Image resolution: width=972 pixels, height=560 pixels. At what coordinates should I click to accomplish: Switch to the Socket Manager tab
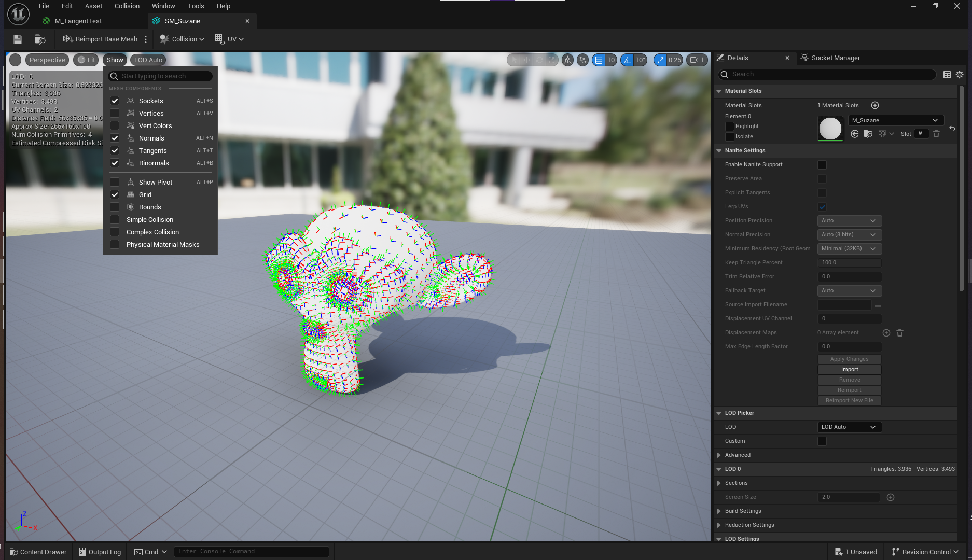click(830, 58)
